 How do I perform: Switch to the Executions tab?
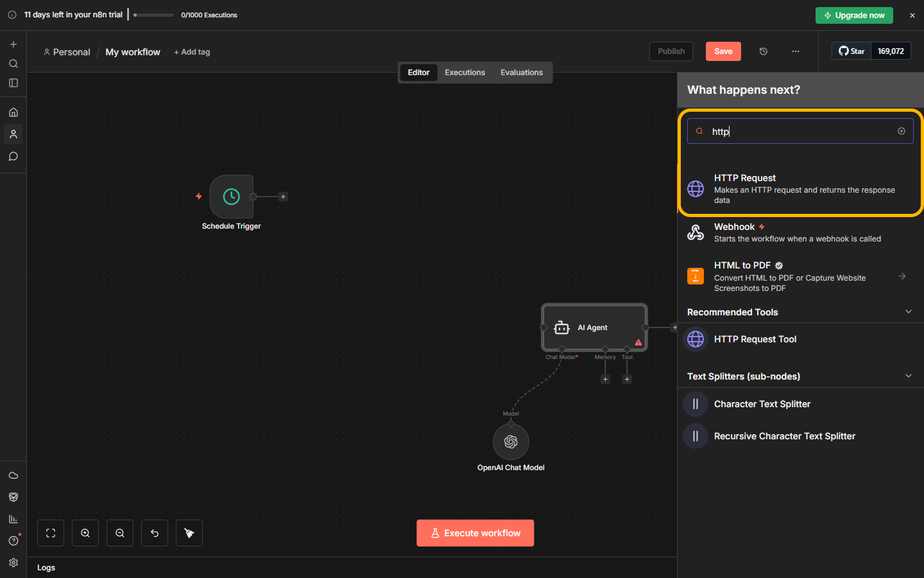(x=465, y=73)
